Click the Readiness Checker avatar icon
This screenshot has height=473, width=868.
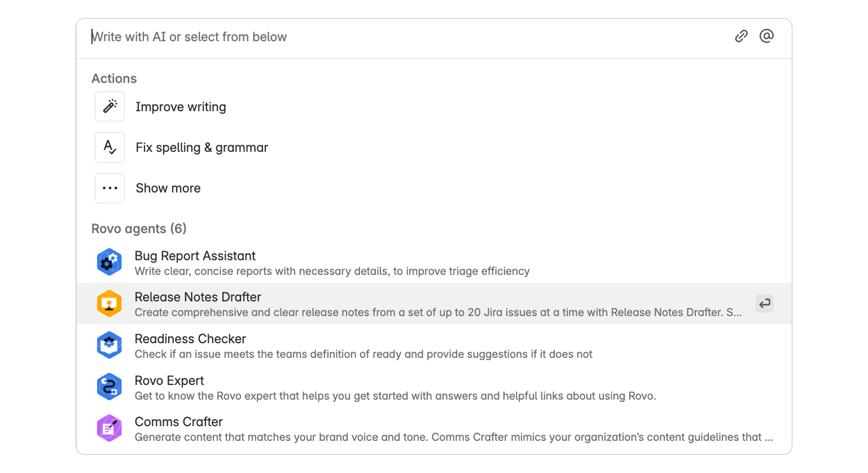(x=109, y=345)
